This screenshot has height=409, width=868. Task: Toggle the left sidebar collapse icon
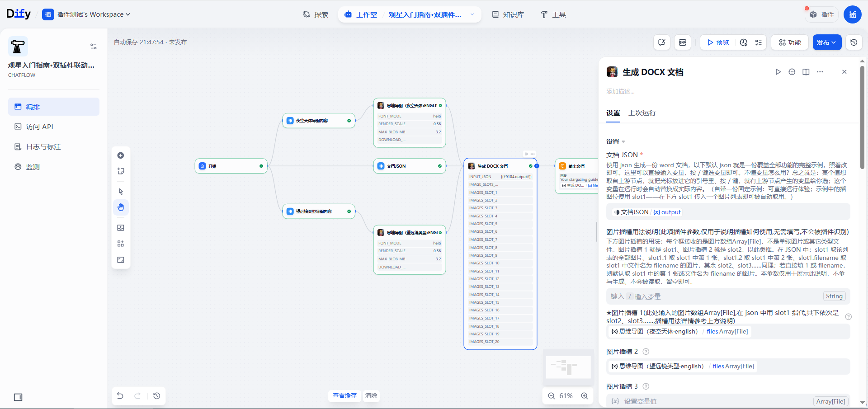tap(18, 397)
